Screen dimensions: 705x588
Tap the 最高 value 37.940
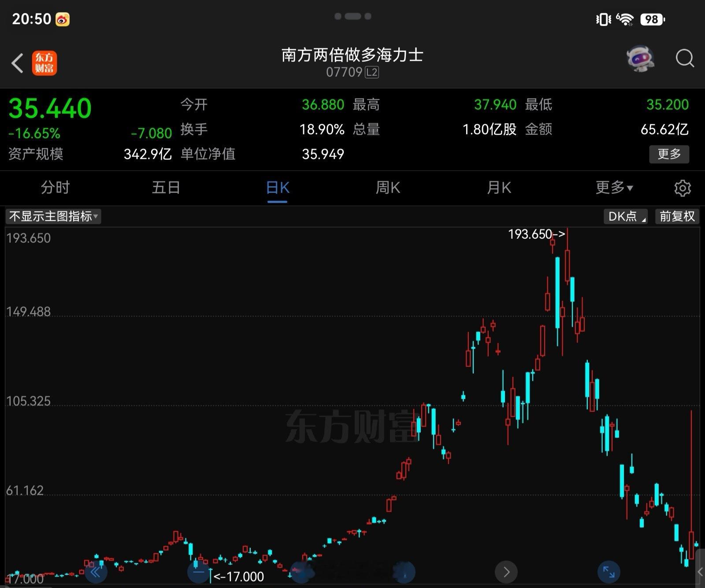click(x=495, y=105)
